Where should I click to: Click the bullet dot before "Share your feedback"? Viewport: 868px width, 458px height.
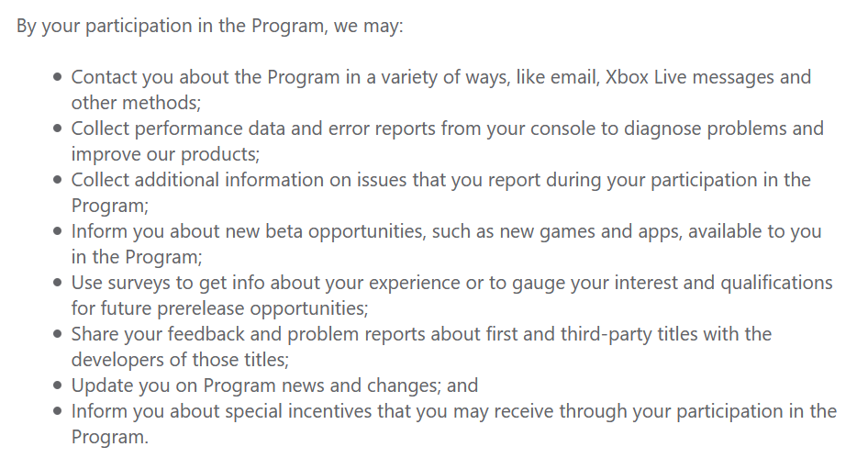(x=59, y=335)
